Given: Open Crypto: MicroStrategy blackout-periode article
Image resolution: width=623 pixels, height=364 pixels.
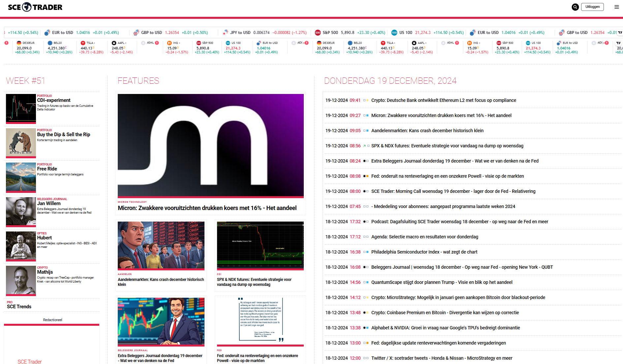Looking at the screenshot, I should tap(458, 297).
